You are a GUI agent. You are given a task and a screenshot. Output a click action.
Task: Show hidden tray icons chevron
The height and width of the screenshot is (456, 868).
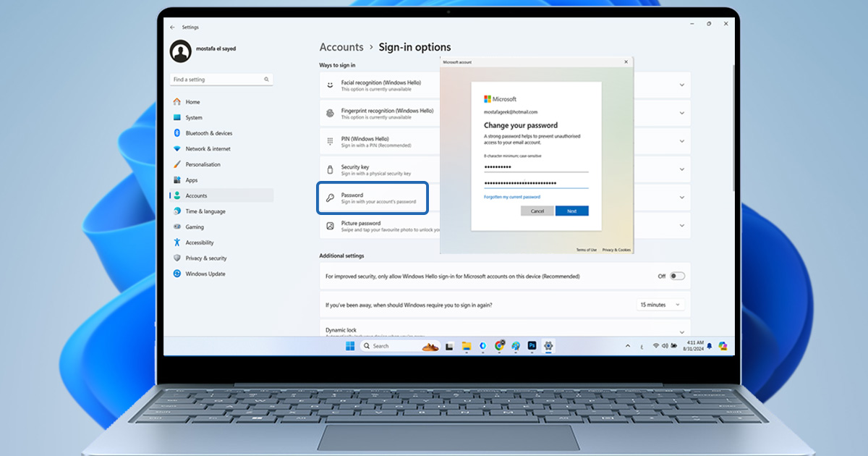coord(628,346)
